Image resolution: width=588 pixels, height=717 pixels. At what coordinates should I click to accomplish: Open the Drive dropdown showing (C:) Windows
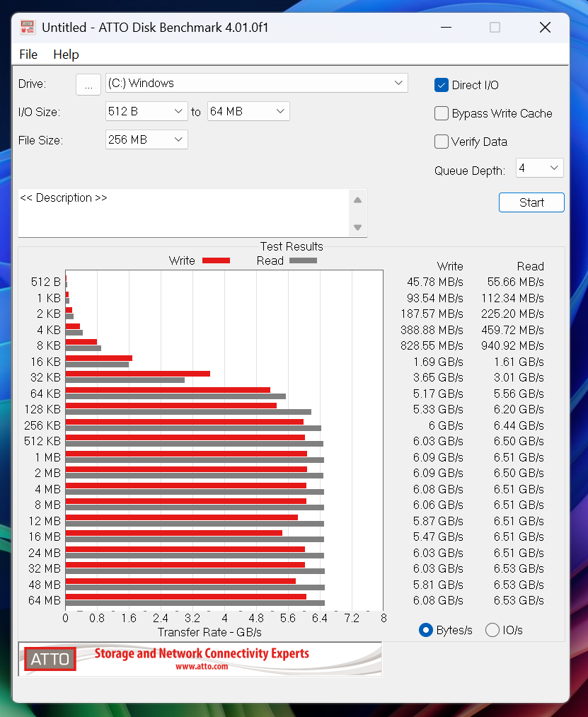(257, 84)
